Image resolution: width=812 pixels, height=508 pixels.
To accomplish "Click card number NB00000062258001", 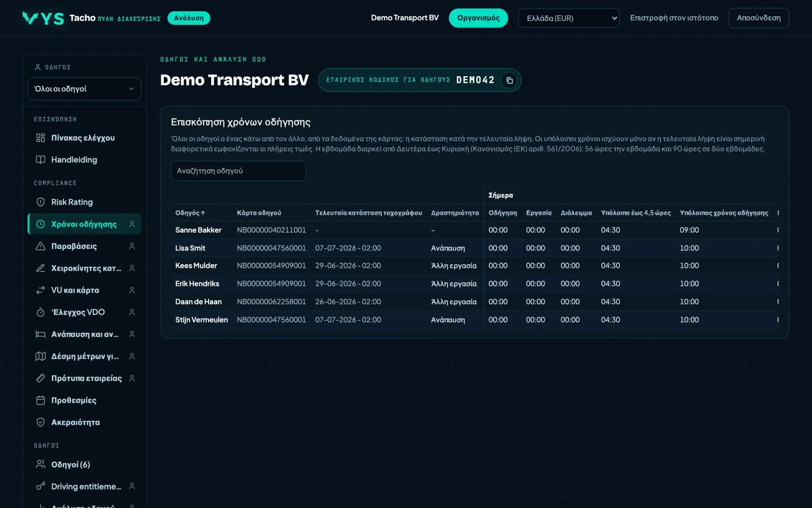I will [x=272, y=302].
